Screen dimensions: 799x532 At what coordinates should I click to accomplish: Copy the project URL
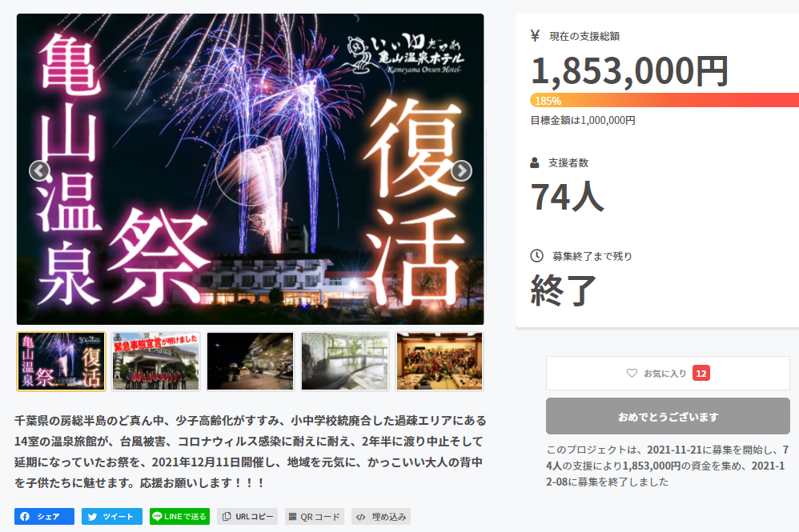point(247,516)
